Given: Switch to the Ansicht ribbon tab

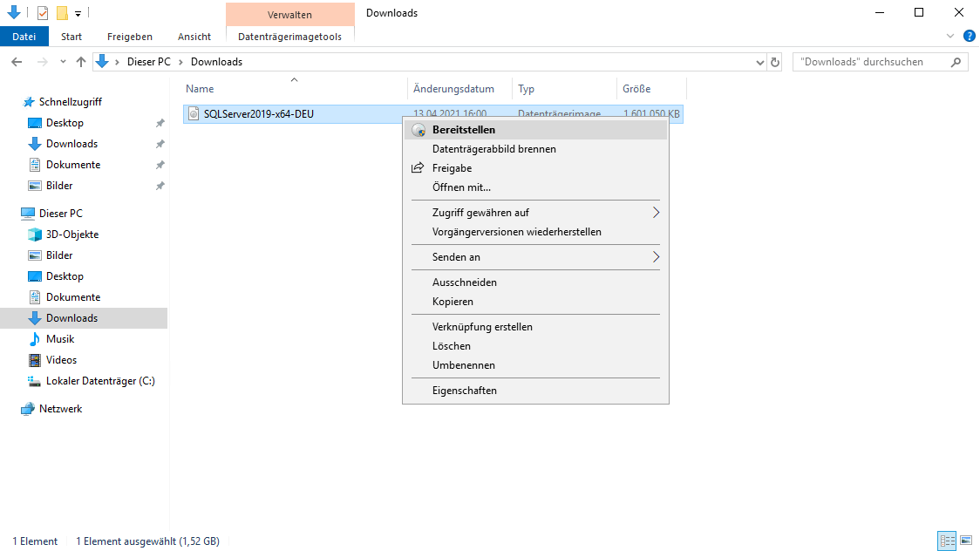Looking at the screenshot, I should [194, 36].
